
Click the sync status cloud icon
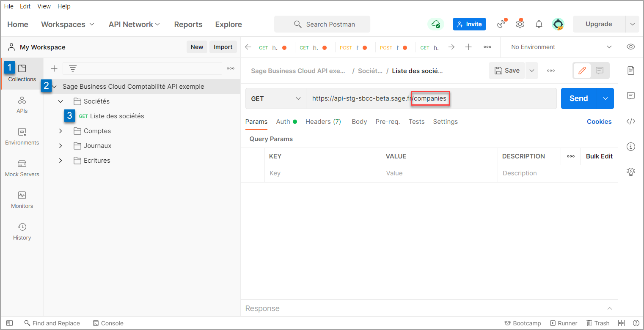pyautogui.click(x=435, y=24)
